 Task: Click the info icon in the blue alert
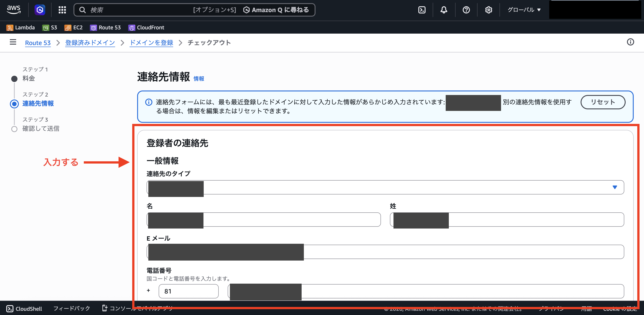click(149, 102)
